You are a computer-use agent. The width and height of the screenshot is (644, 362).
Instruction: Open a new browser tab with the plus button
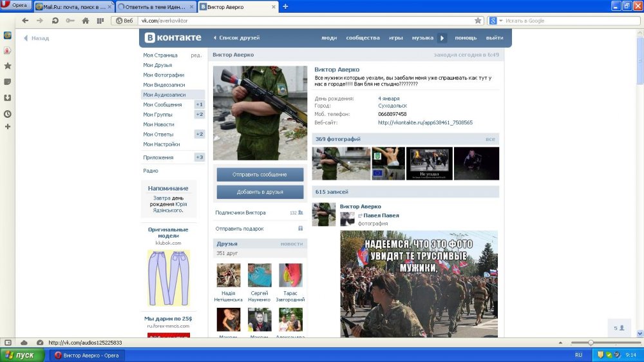coord(285,6)
